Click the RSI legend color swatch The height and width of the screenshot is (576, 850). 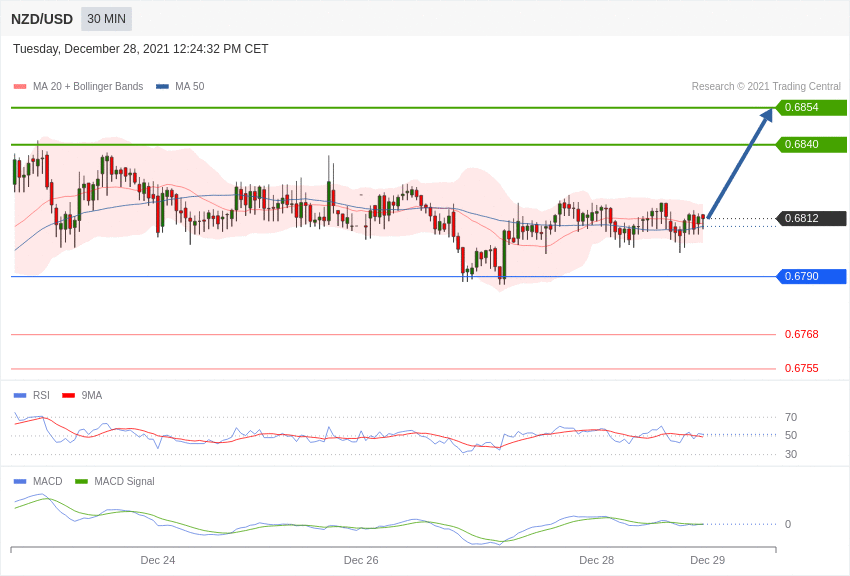[20, 396]
